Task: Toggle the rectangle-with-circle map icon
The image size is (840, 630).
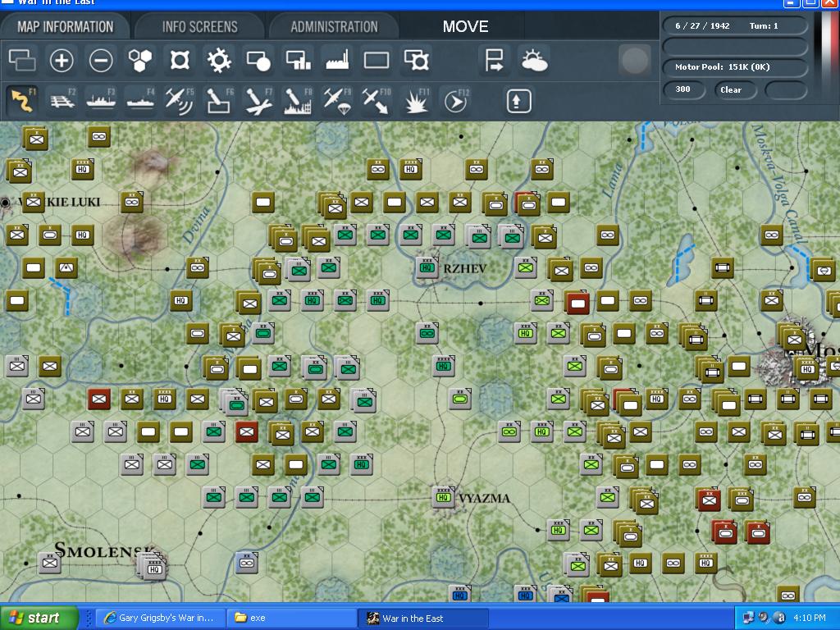Action: pyautogui.click(x=258, y=60)
